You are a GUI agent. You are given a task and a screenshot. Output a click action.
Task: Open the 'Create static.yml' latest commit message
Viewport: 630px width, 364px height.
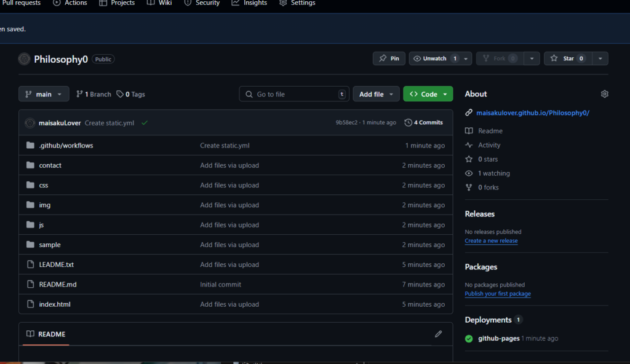pos(110,123)
